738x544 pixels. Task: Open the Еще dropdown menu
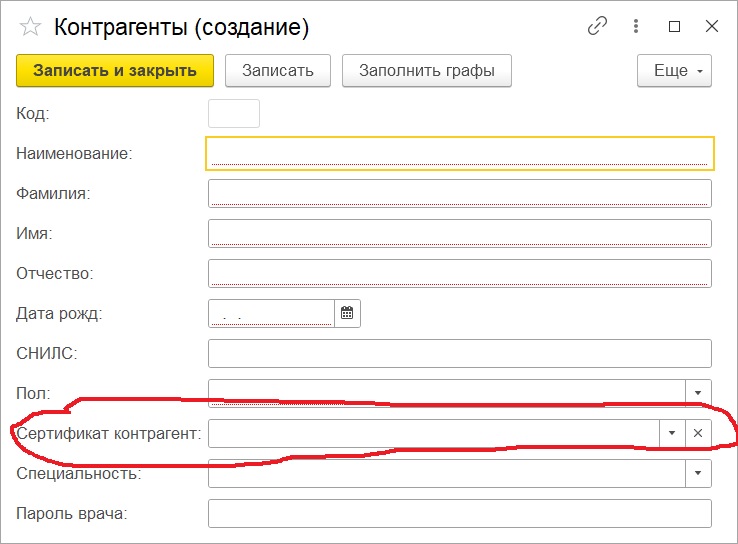(674, 71)
